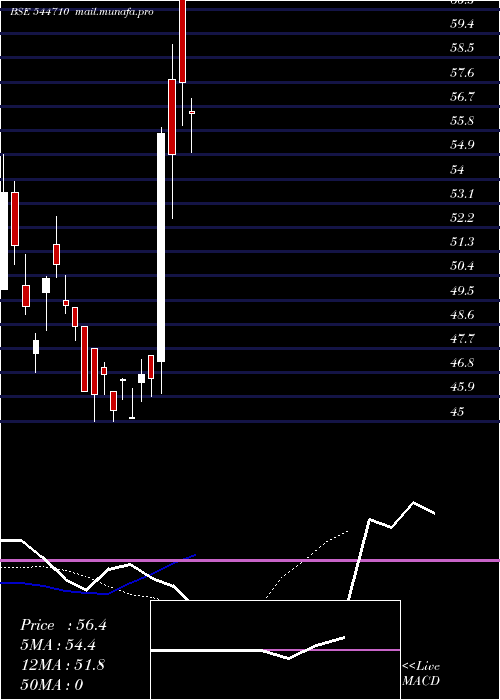The width and height of the screenshot is (500, 700).
Task: Click the Price : 56.4 readout
Action: coord(63,625)
